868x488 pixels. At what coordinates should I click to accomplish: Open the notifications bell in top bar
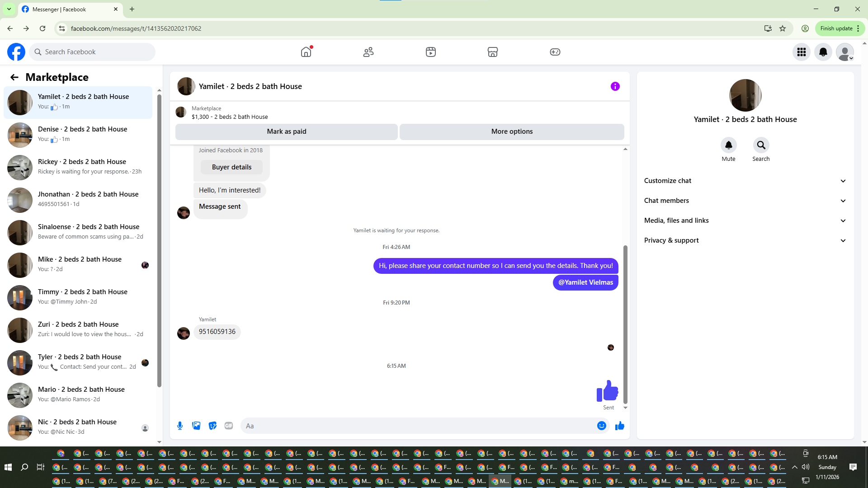click(823, 52)
